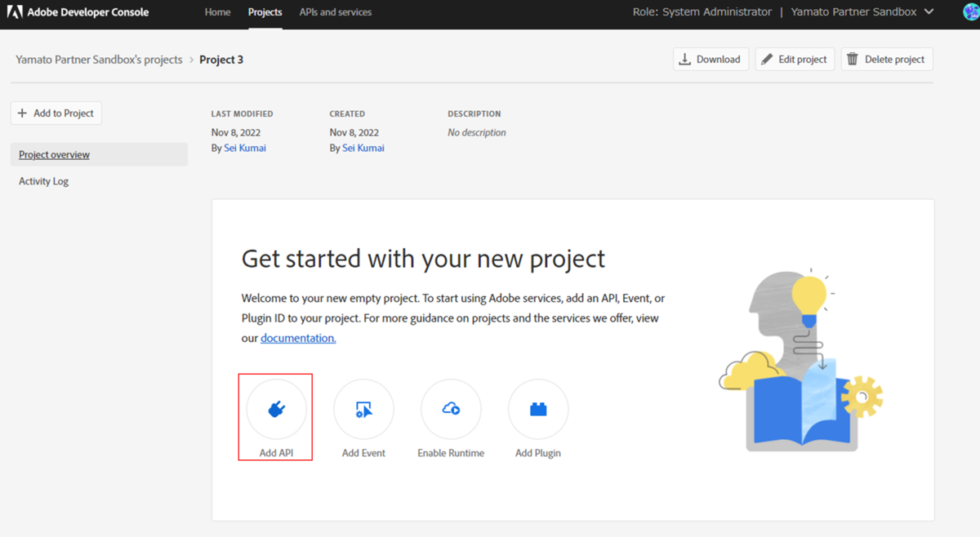Click the Delete project button
The image size is (980, 537).
click(886, 60)
